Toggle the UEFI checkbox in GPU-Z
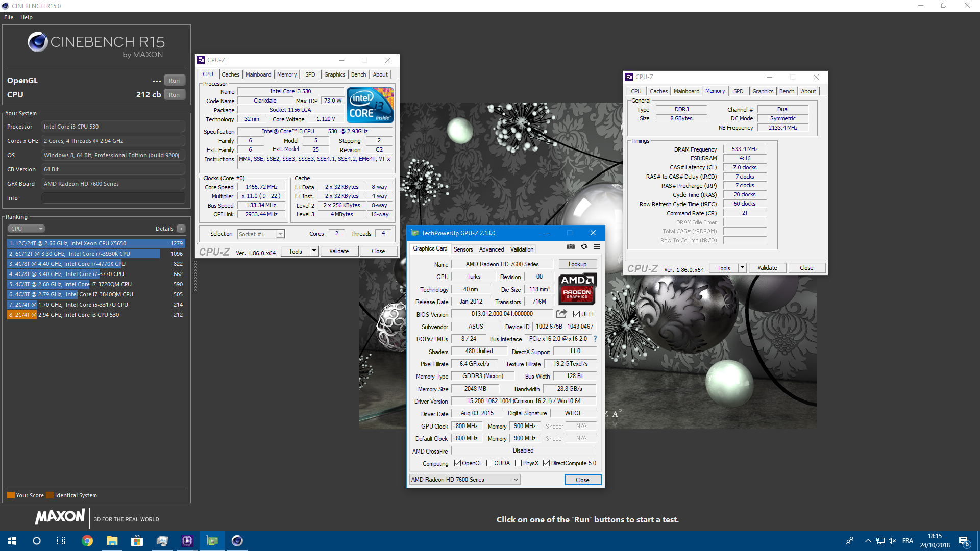The width and height of the screenshot is (980, 551). point(576,314)
